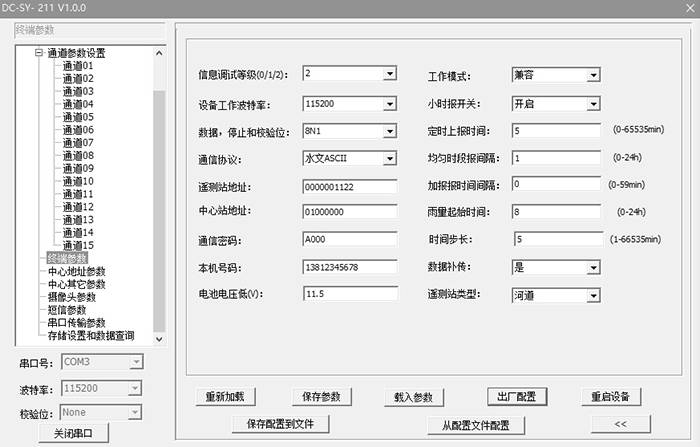
Task: Open the 设备工作波特率 dropdown
Action: [x=389, y=104]
